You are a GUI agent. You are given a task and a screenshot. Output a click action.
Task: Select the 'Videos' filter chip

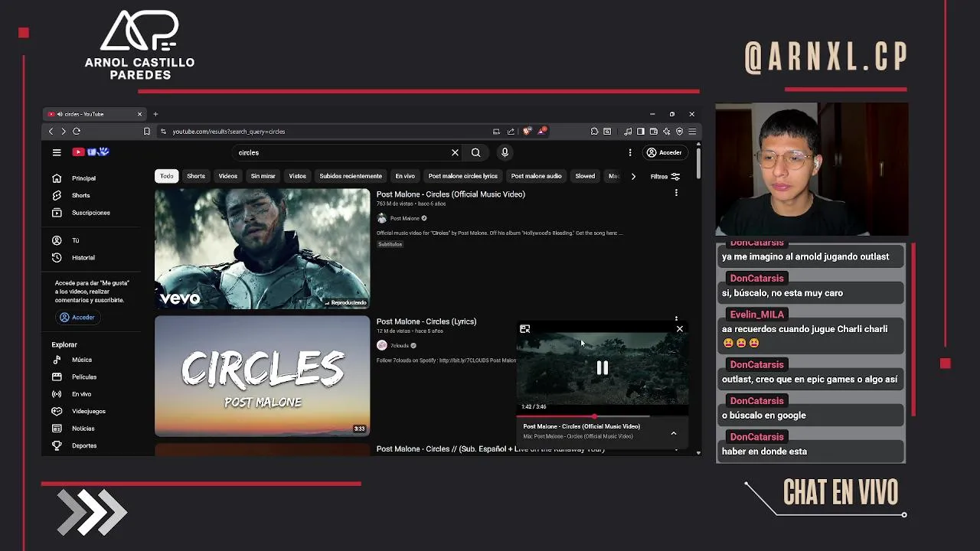click(228, 176)
